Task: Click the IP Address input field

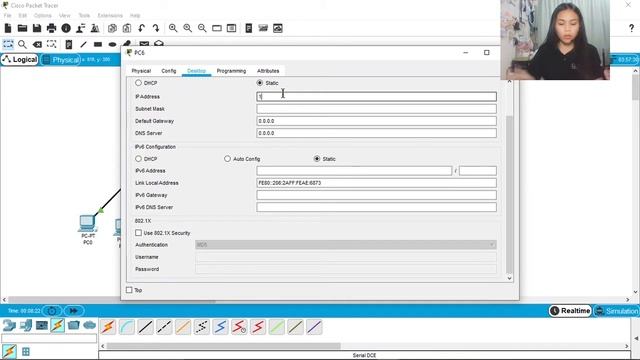Action: pos(376,96)
